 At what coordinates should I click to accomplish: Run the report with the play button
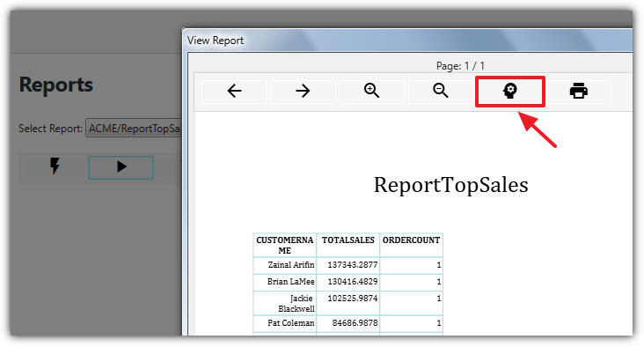tap(121, 167)
